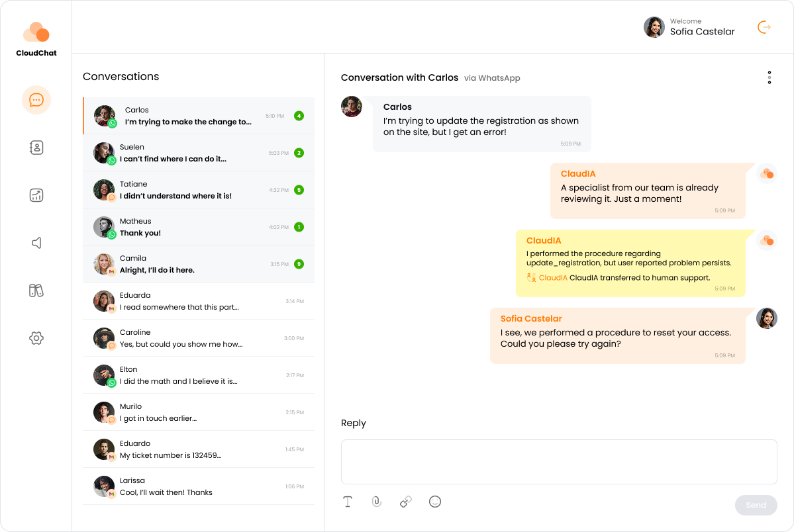Open the knowledge base books icon
Image resolution: width=794 pixels, height=532 pixels.
click(36, 290)
